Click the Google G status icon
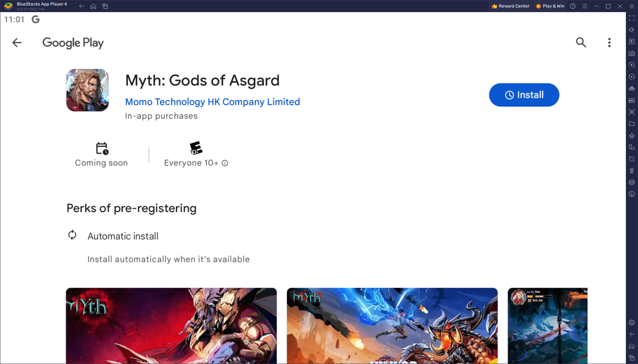The image size is (638, 364). [x=36, y=19]
